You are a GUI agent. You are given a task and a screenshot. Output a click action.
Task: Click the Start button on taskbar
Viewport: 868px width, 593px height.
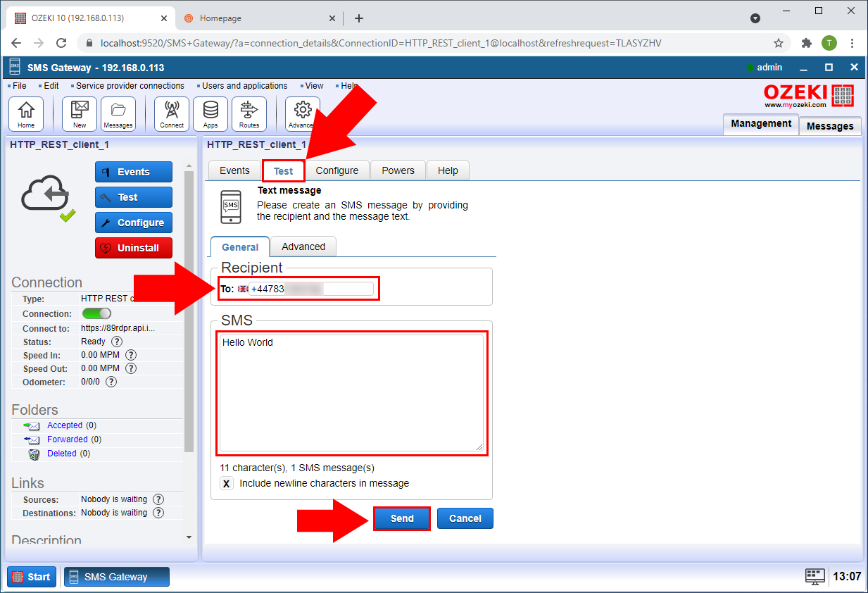pos(32,577)
